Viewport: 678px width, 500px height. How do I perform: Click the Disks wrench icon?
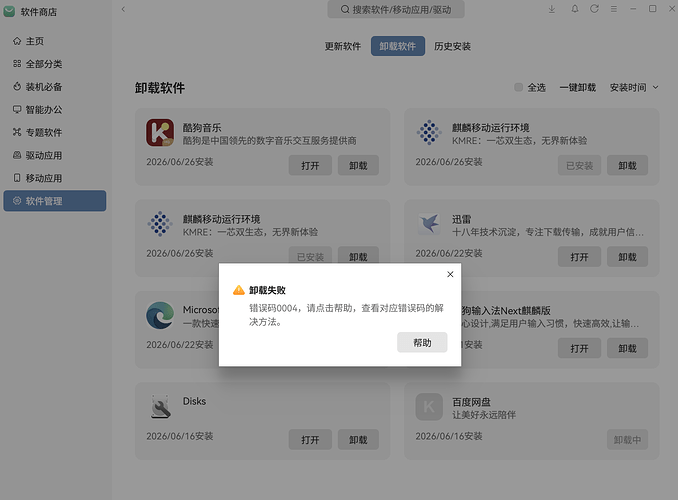click(160, 407)
